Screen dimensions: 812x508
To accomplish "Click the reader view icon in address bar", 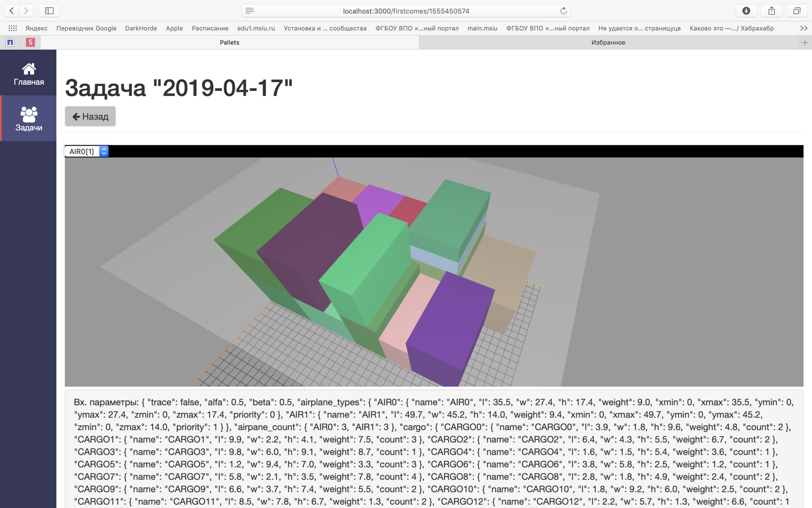I will coord(250,11).
